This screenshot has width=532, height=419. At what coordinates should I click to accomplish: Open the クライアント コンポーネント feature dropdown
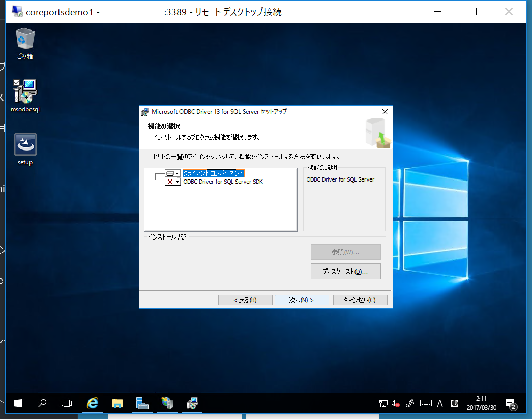point(173,173)
